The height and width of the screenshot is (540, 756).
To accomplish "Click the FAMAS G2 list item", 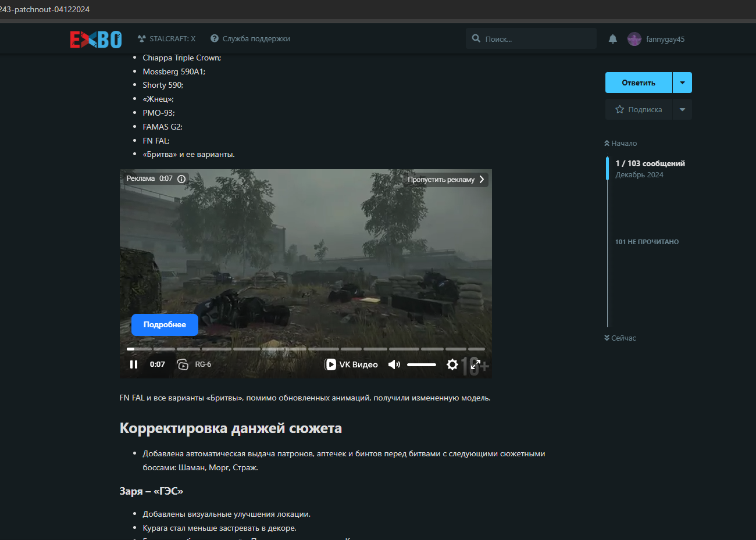I will (x=163, y=127).
